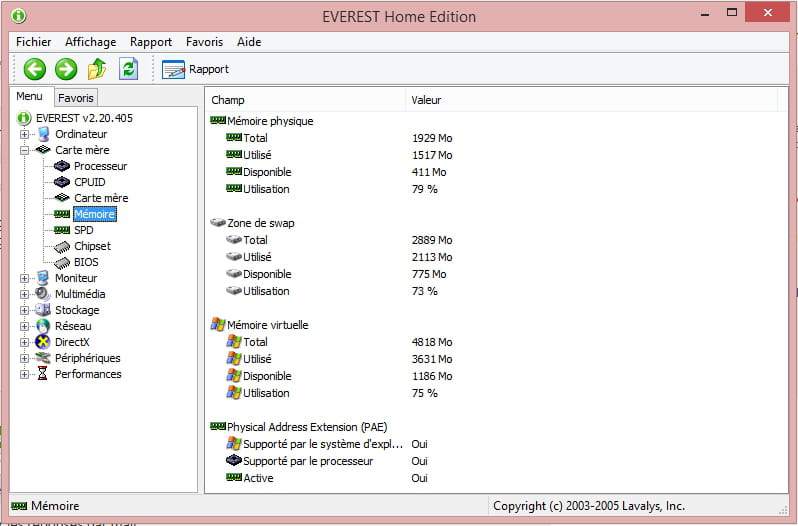The height and width of the screenshot is (526, 798).
Task: Click the BIOS chip icon
Action: pos(62,262)
